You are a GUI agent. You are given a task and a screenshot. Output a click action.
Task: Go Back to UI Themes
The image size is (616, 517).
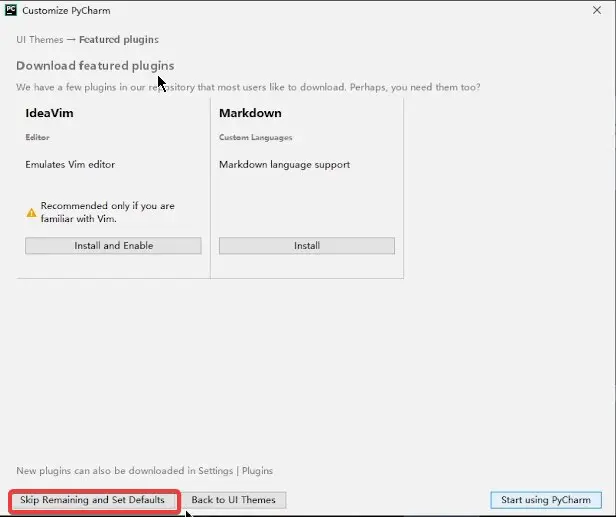pyautogui.click(x=233, y=500)
